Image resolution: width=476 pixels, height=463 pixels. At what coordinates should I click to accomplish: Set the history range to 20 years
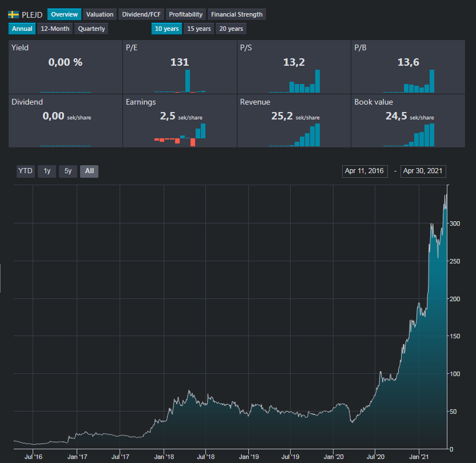pos(231,29)
